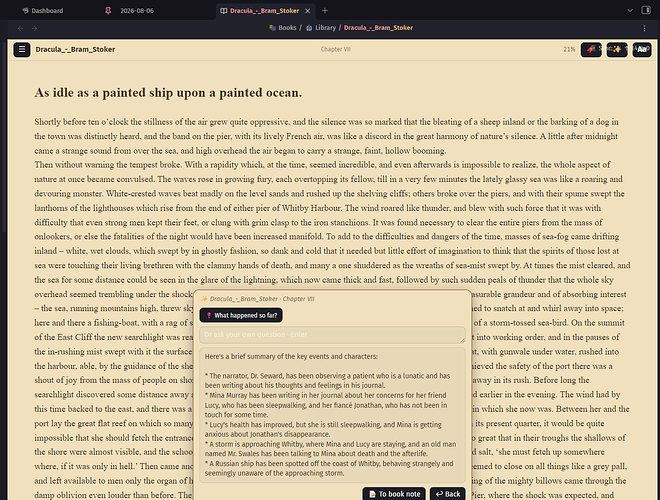660x500 pixels.
Task: Click the rocket icon button in reader toolbar
Action: pos(591,50)
